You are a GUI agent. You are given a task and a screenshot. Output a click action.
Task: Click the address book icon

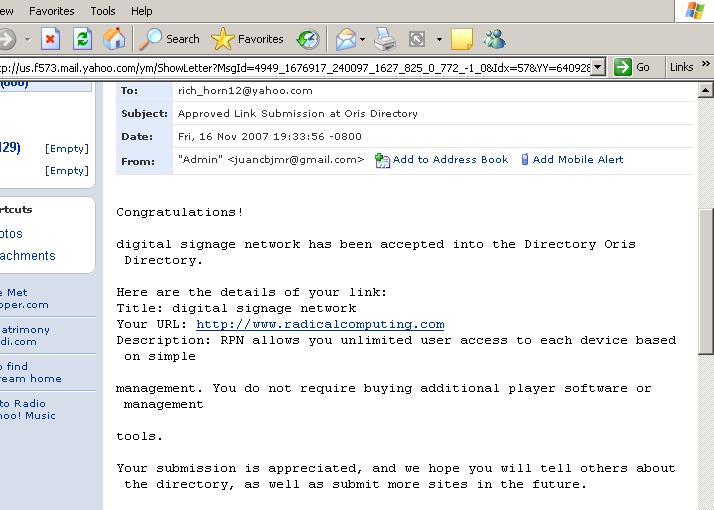[382, 160]
